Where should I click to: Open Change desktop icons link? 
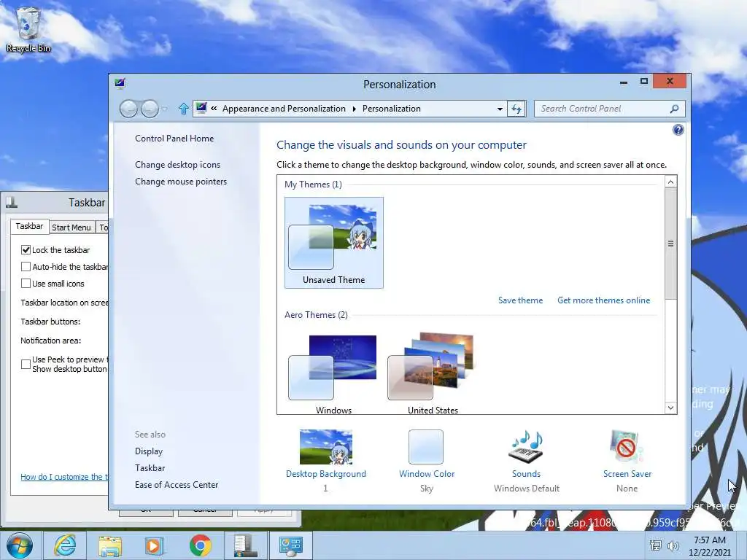click(178, 164)
